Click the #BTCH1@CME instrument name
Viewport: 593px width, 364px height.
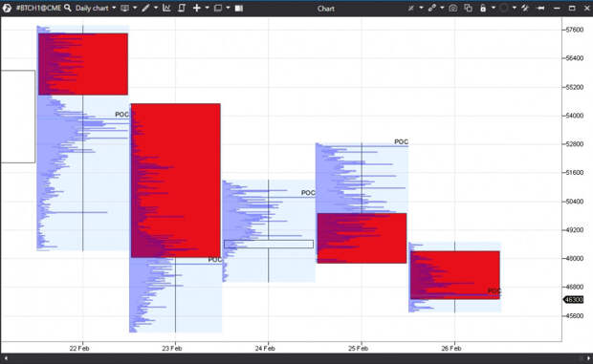(38, 8)
